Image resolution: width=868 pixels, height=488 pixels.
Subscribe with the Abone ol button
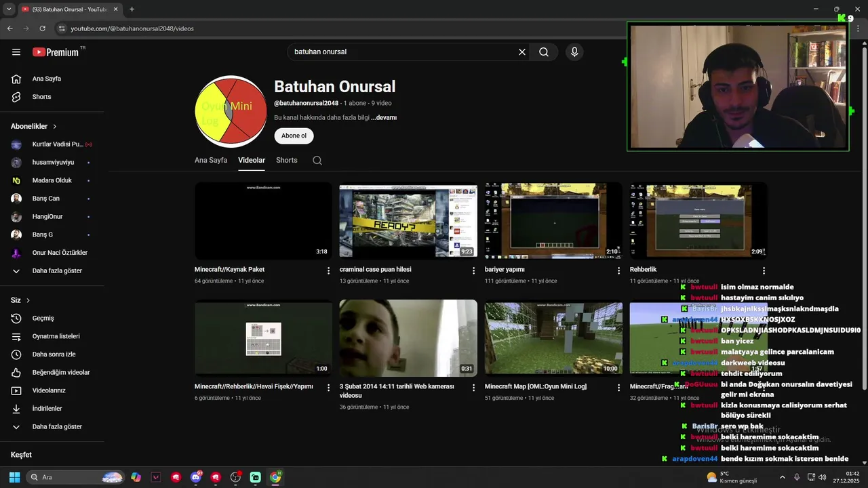click(x=294, y=136)
